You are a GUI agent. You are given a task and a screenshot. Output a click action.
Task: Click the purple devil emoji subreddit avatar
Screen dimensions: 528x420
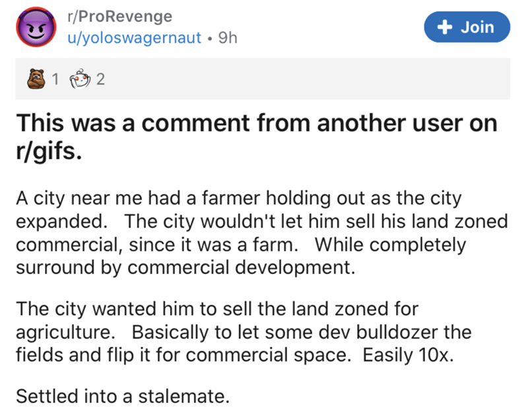(36, 27)
